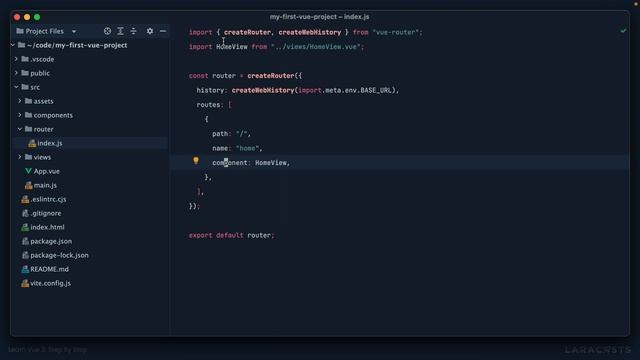This screenshot has height=360, width=640.
Task: Expand the .vscode folder
Action: pos(16,59)
